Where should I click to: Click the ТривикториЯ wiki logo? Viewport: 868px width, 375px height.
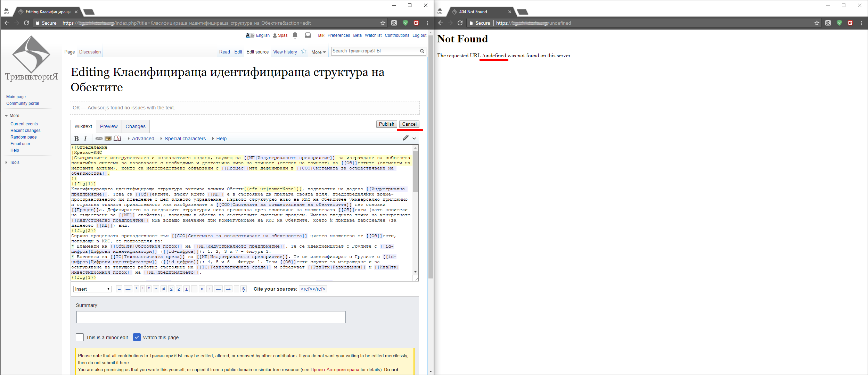[x=31, y=58]
